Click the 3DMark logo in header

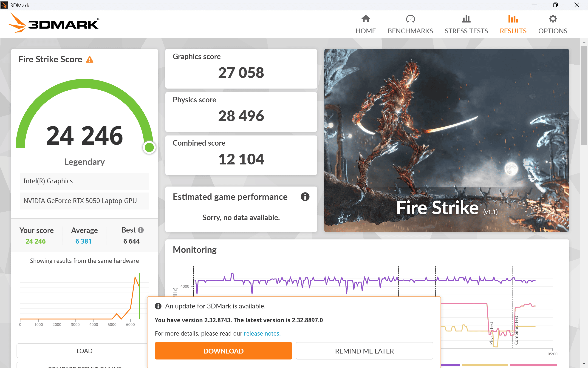pyautogui.click(x=54, y=23)
